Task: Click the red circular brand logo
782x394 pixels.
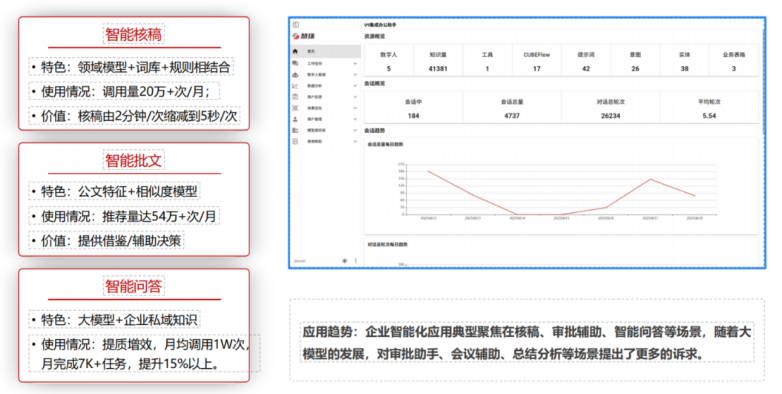Action: point(296,36)
